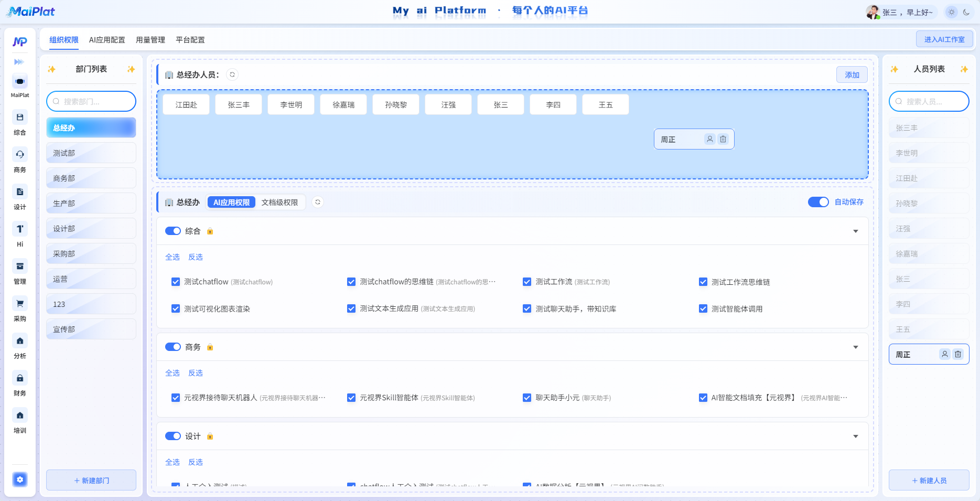Delete the dragged 周正 card via trash icon
Viewport: 980px width, 501px height.
pyautogui.click(x=723, y=139)
